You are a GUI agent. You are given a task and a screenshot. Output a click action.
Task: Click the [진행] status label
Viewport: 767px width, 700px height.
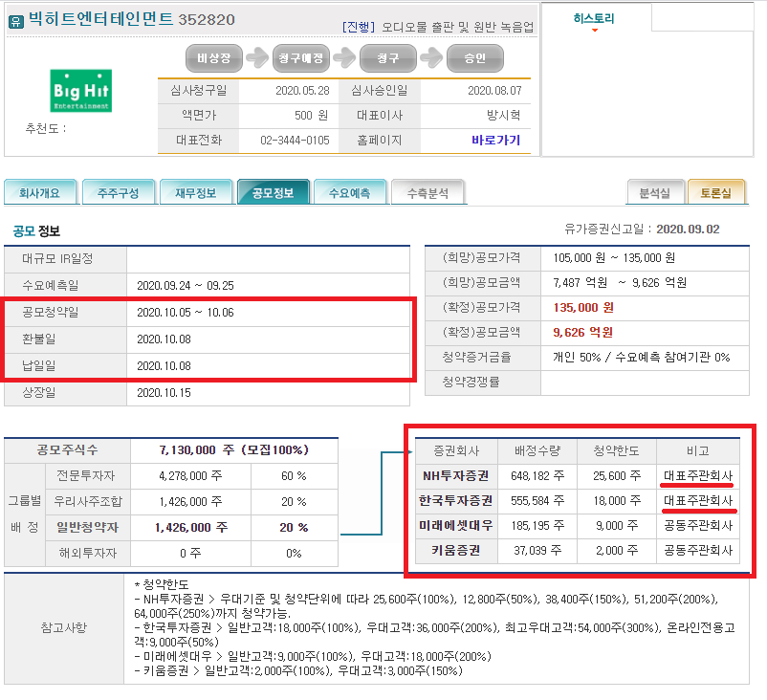tap(358, 27)
